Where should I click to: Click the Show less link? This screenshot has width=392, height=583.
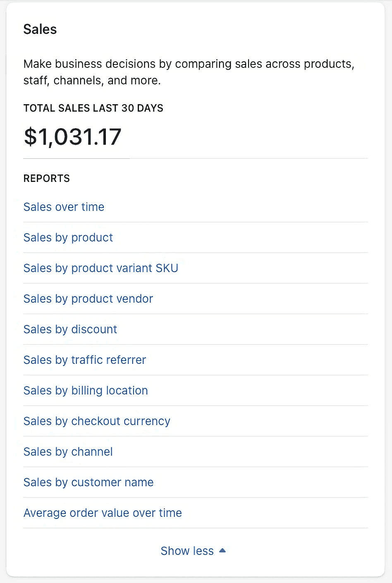pos(187,551)
